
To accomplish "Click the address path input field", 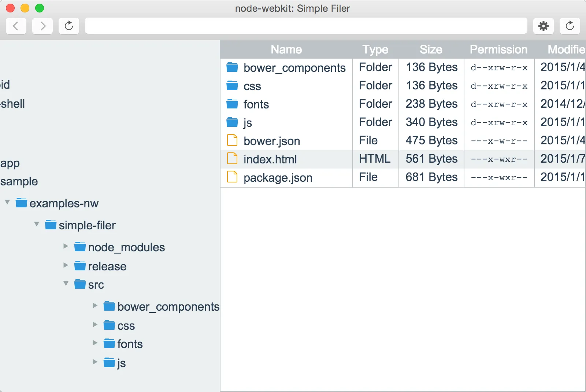I will 306,26.
